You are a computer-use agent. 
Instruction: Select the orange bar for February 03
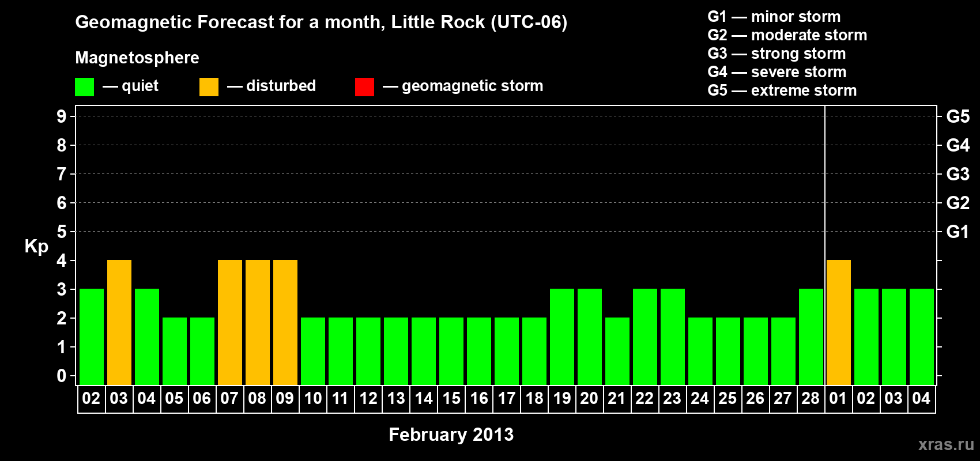[119, 323]
